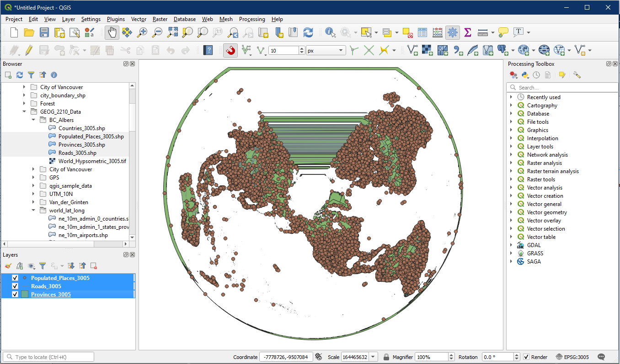Image resolution: width=620 pixels, height=364 pixels.
Task: Click the Refresh map icon
Action: [x=308, y=32]
